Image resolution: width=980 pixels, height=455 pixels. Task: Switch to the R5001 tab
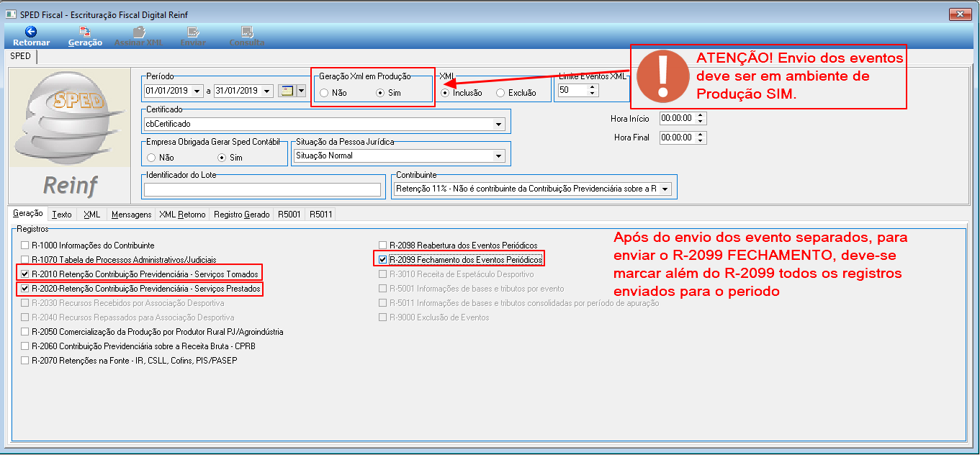(x=289, y=215)
